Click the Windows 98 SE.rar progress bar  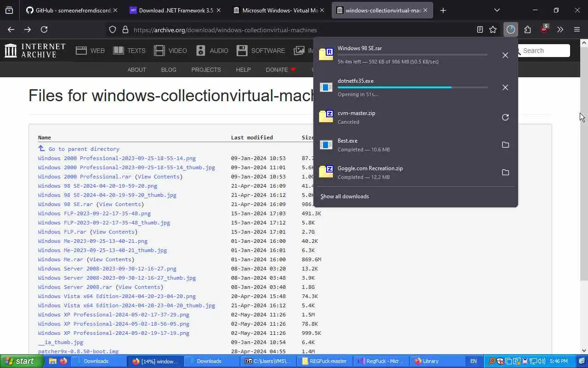click(413, 55)
